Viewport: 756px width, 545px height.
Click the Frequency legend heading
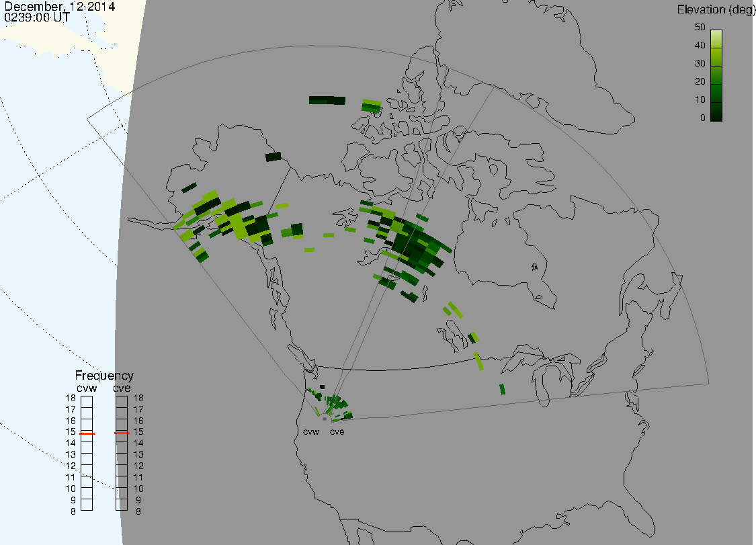(104, 376)
